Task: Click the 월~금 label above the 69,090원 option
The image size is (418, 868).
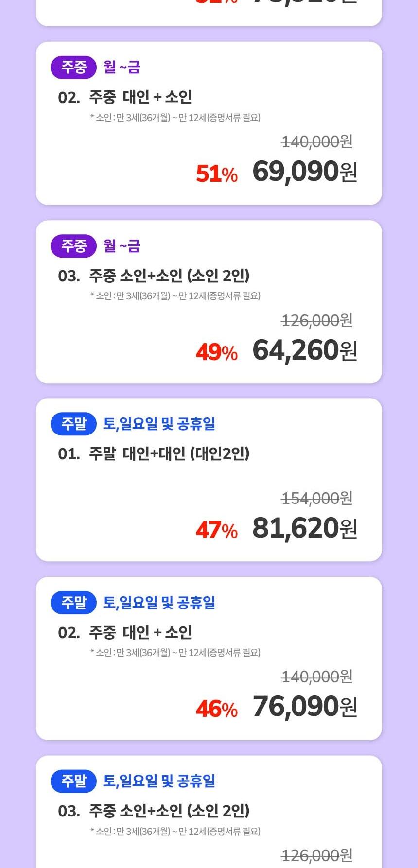Action: (122, 67)
